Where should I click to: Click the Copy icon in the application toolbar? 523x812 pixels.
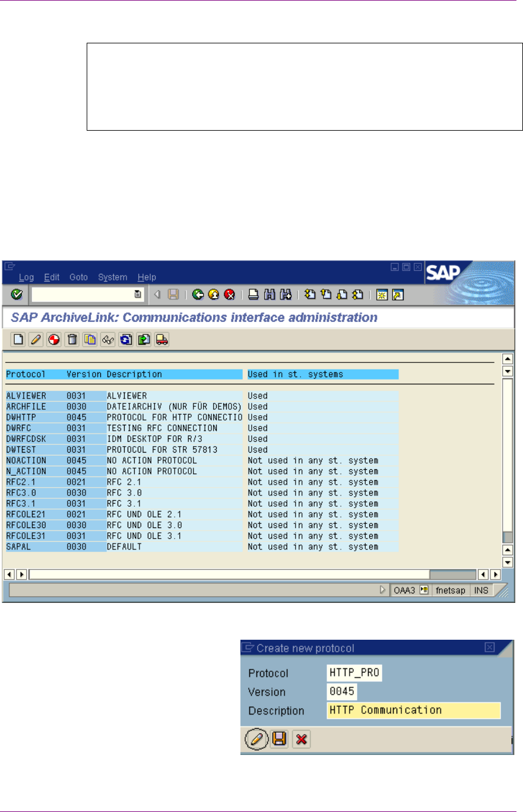coord(90,339)
